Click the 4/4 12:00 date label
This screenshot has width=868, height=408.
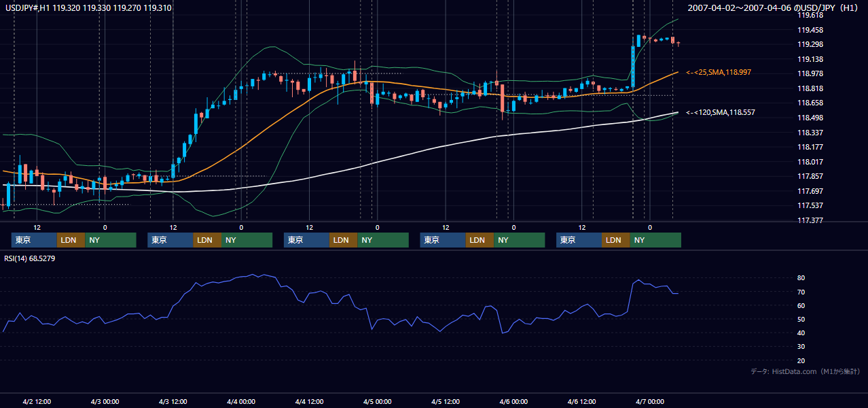pyautogui.click(x=309, y=402)
